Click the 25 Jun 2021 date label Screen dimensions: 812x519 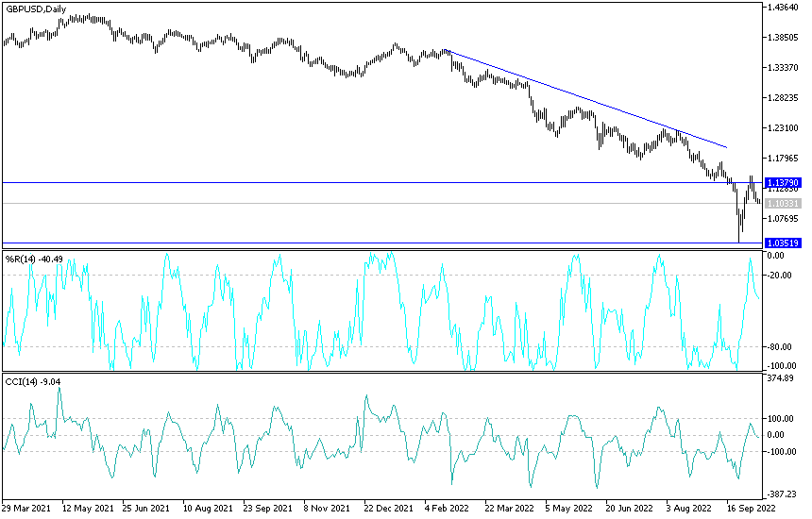[147, 508]
